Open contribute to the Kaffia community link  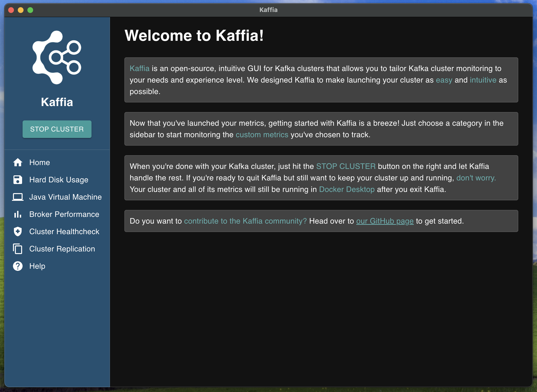245,221
